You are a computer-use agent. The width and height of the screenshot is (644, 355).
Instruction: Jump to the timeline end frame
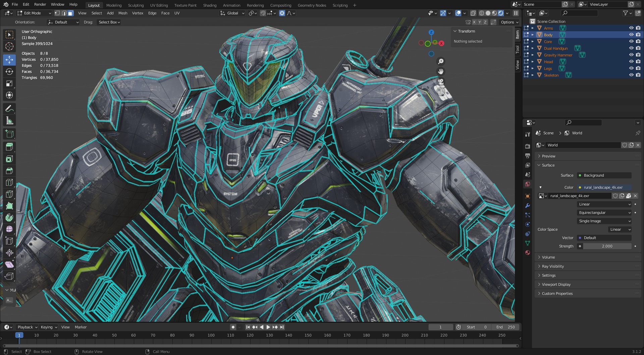[x=282, y=327]
